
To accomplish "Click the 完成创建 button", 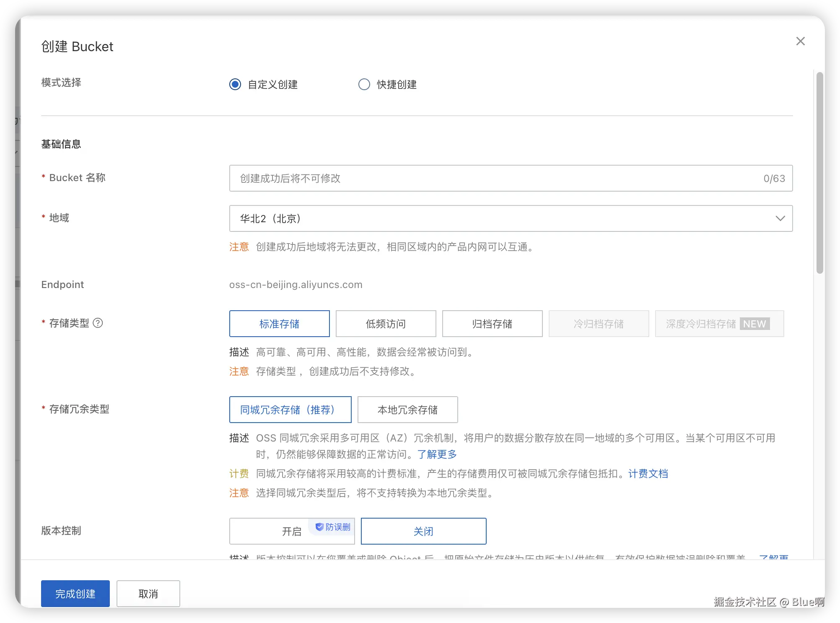I will coord(75,594).
